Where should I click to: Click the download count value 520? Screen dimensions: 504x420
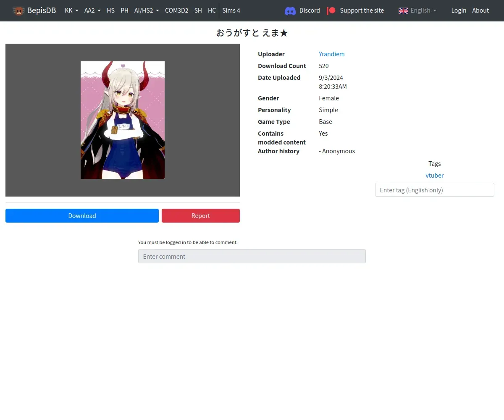point(324,66)
